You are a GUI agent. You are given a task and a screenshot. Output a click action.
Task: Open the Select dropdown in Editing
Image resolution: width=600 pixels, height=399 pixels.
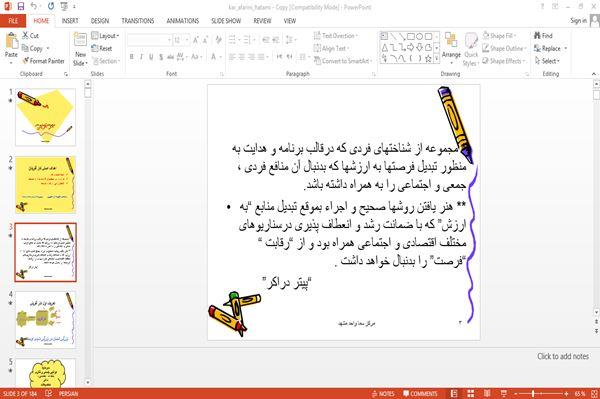[547, 61]
